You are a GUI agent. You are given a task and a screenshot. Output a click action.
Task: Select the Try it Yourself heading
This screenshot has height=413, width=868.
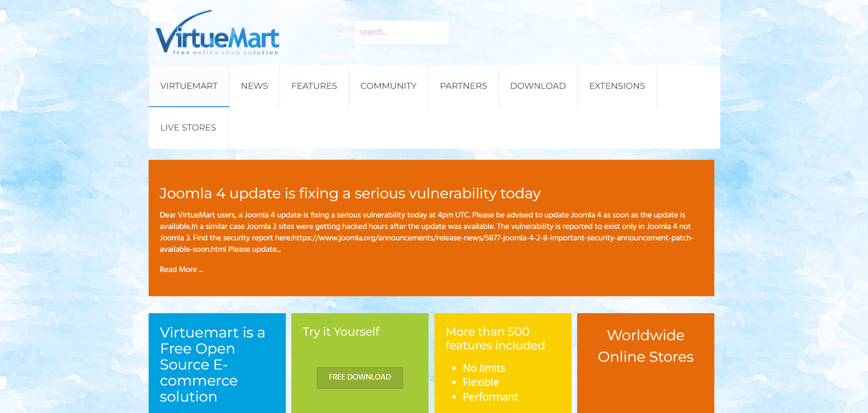point(341,331)
